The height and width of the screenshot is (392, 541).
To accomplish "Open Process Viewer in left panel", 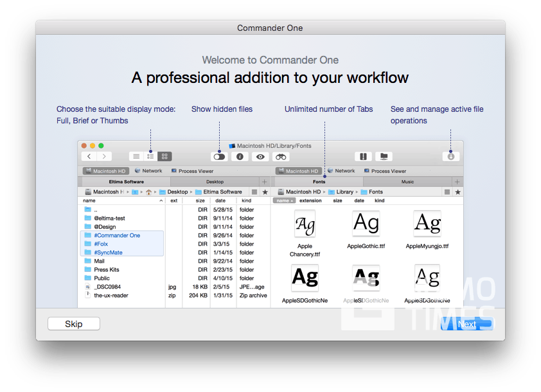I will point(193,171).
